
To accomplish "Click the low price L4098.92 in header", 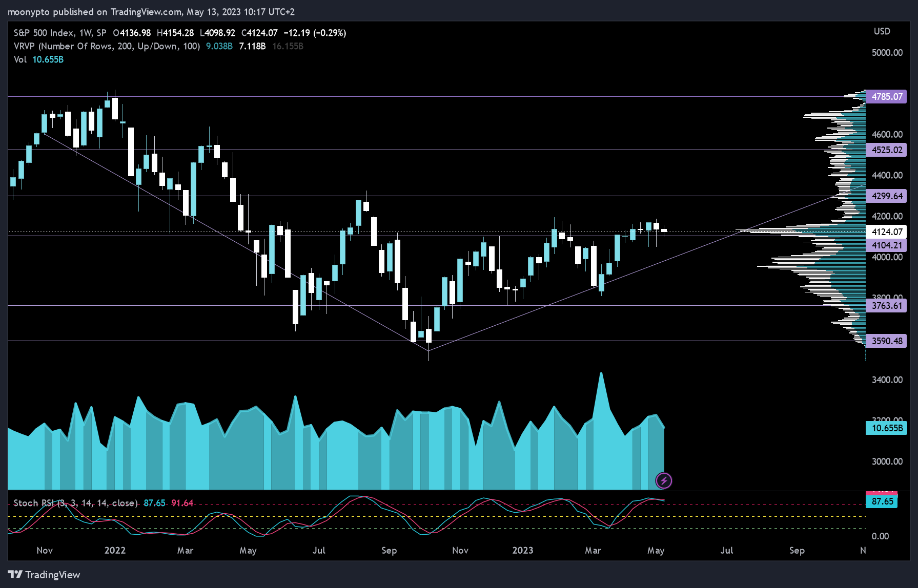I will (x=217, y=33).
